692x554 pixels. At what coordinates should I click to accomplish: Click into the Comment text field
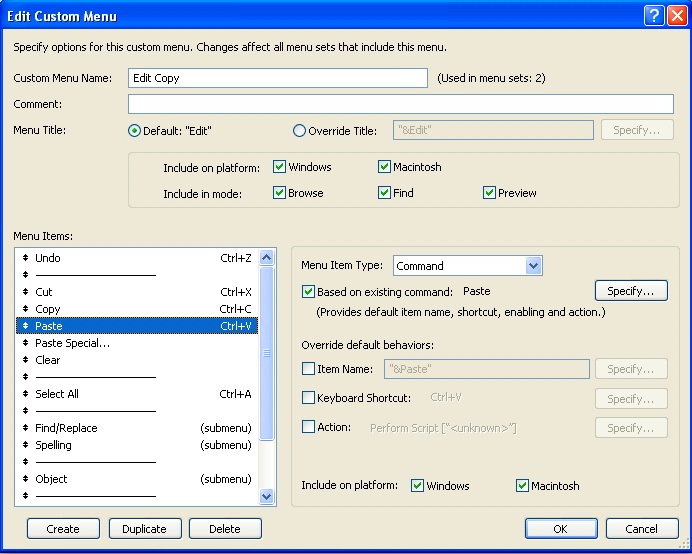pos(400,104)
